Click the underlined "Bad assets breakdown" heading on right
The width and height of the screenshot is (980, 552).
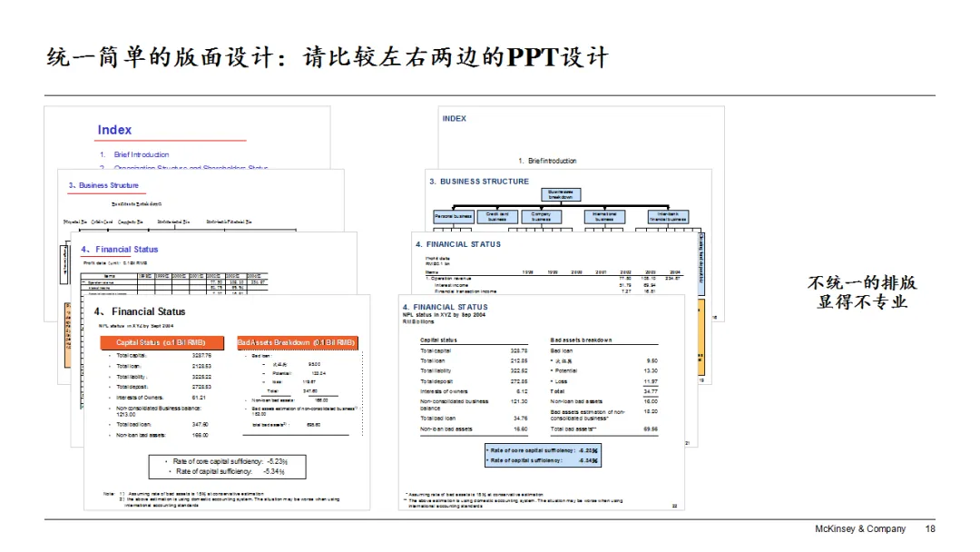coord(582,340)
